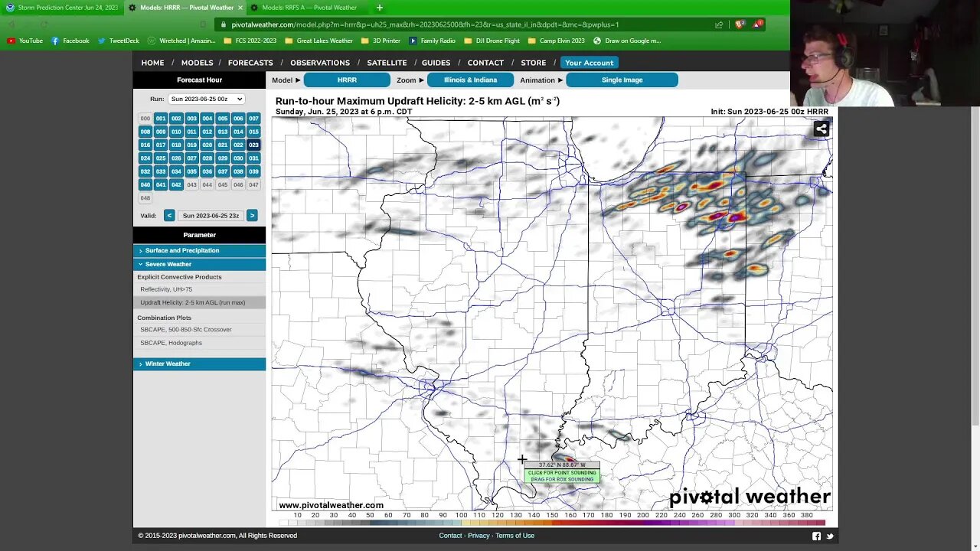Image resolution: width=980 pixels, height=551 pixels.
Task: Select forecast hour 012
Action: coord(207,132)
